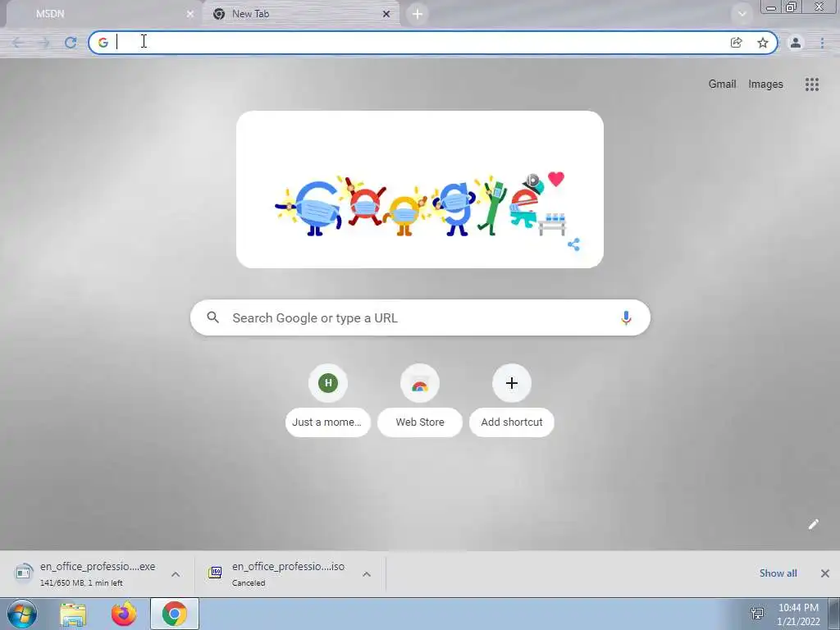Screen dimensions: 840x630
Task: Open the Web Store shortcut label
Action: pos(420,422)
